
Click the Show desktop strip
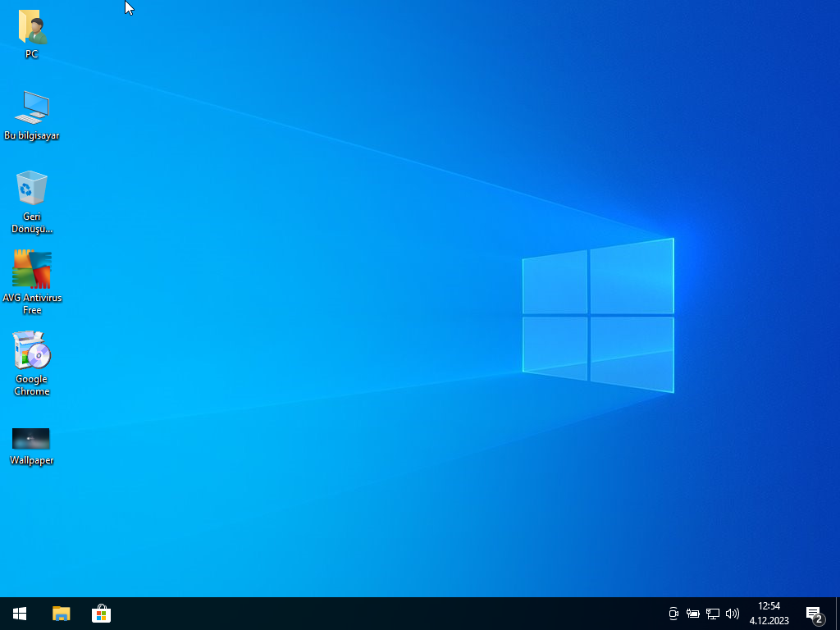tap(838, 614)
